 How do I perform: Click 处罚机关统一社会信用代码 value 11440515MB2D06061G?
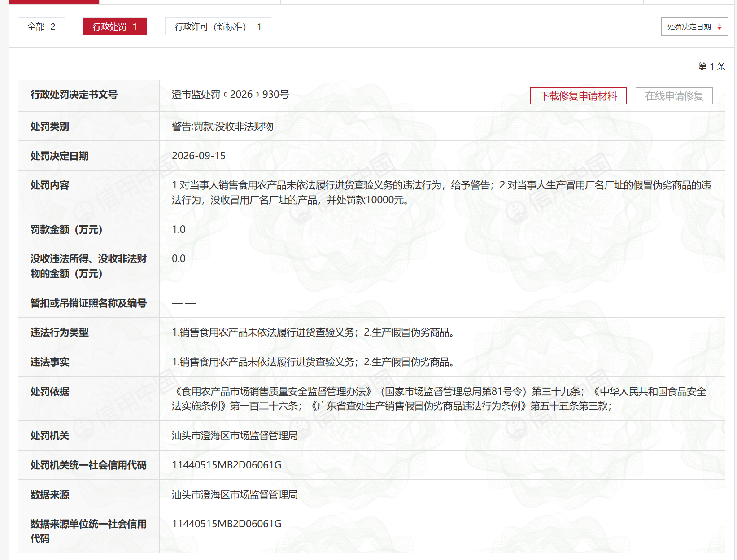pyautogui.click(x=227, y=465)
